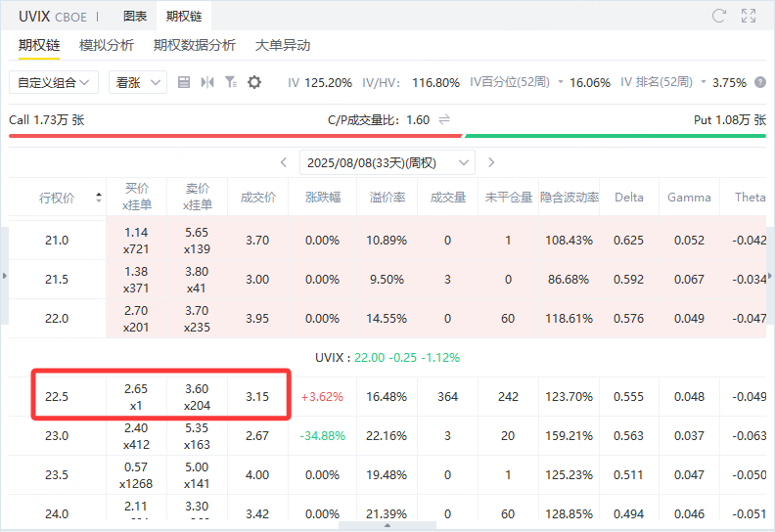775x532 pixels.
Task: Click the 卖价x挂单 column header
Action: pyautogui.click(x=198, y=197)
